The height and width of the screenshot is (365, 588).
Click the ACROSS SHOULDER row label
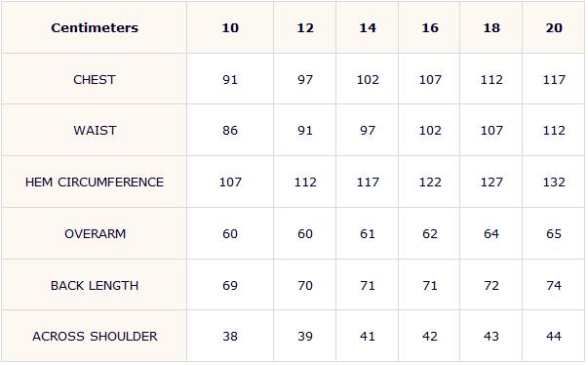point(95,336)
